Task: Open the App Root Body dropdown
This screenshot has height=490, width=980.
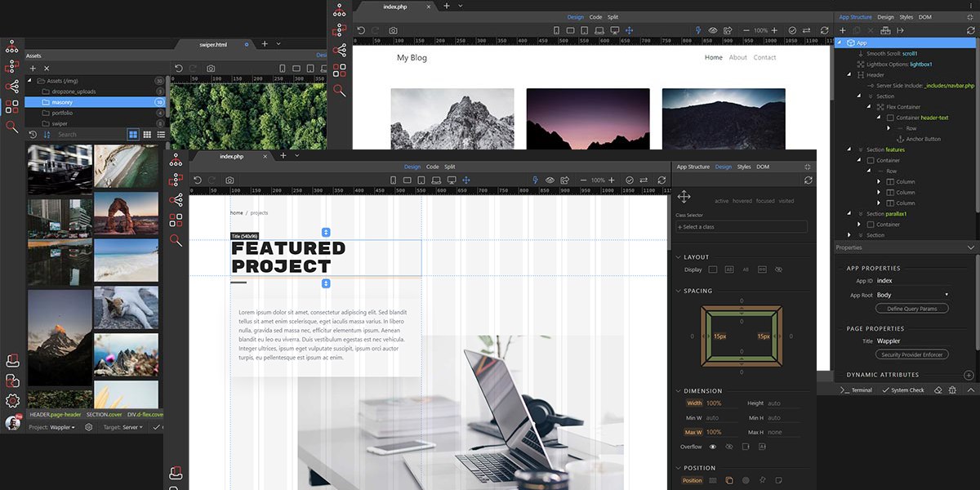Action: tap(913, 295)
